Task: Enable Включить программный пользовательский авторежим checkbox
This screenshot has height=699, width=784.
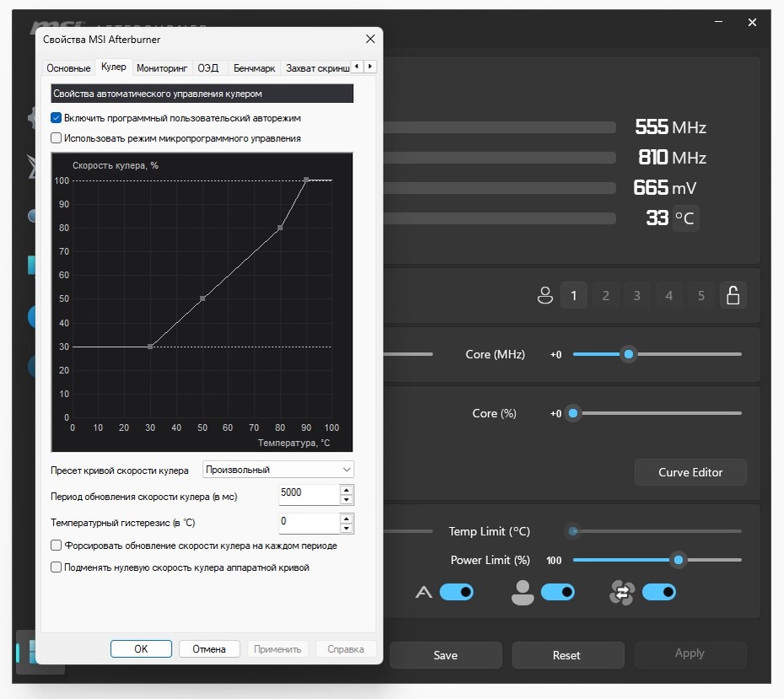Action: pos(56,118)
